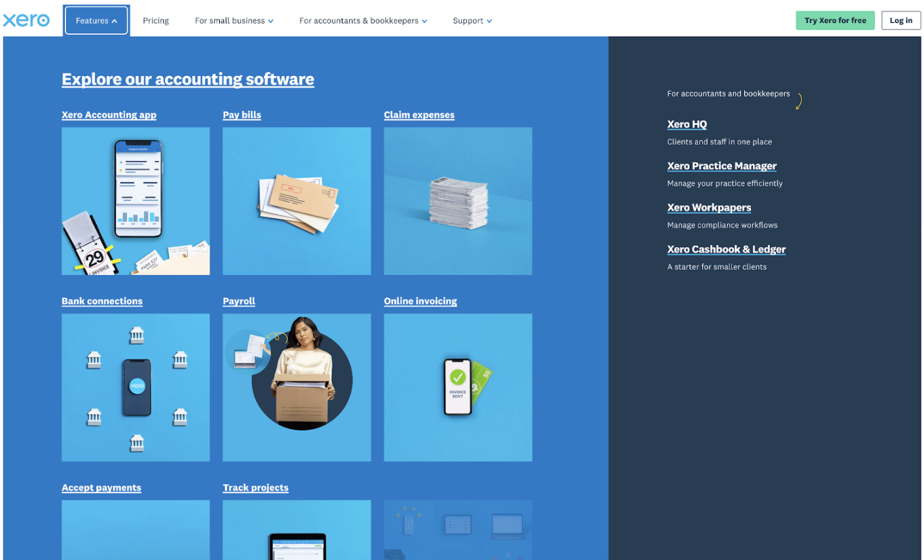Click Try Xero for free
The image size is (924, 560).
pyautogui.click(x=834, y=20)
